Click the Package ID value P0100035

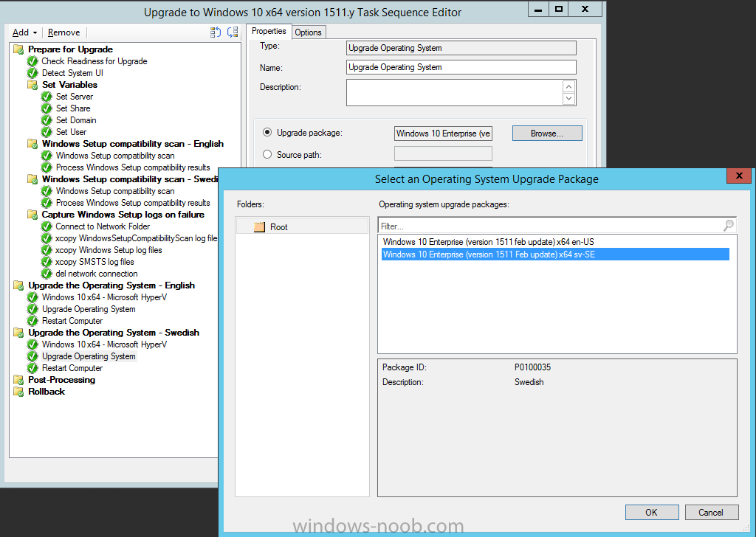[532, 367]
